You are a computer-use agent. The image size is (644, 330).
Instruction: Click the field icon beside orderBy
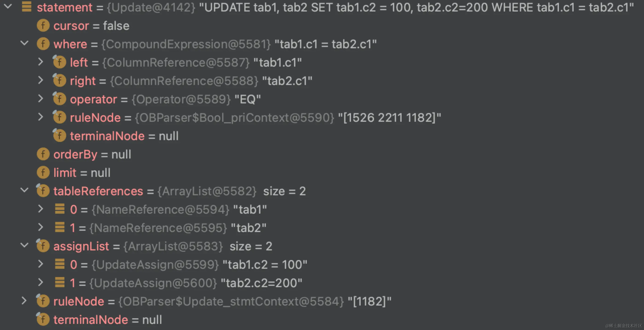43,154
